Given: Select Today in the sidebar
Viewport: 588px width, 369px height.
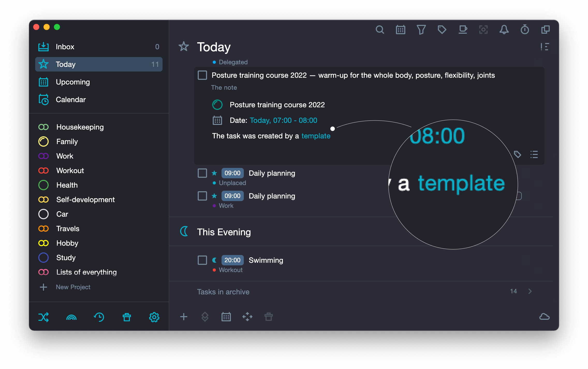Looking at the screenshot, I should tap(99, 64).
